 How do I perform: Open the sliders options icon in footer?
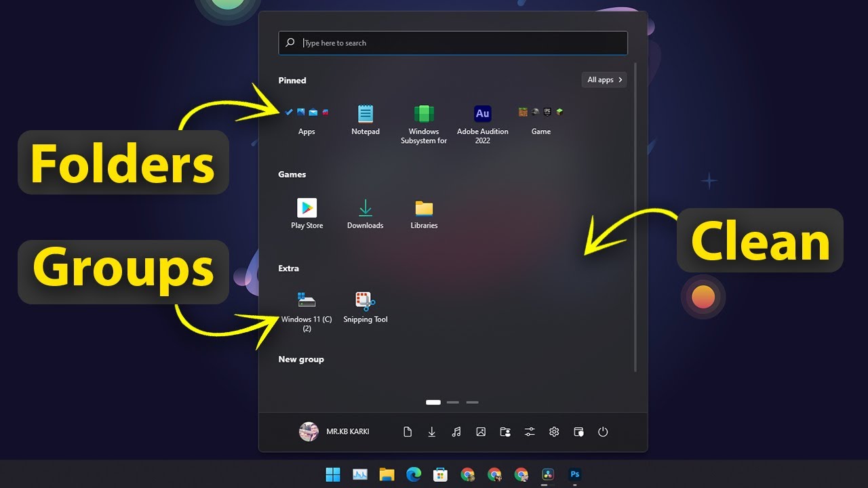tap(530, 432)
